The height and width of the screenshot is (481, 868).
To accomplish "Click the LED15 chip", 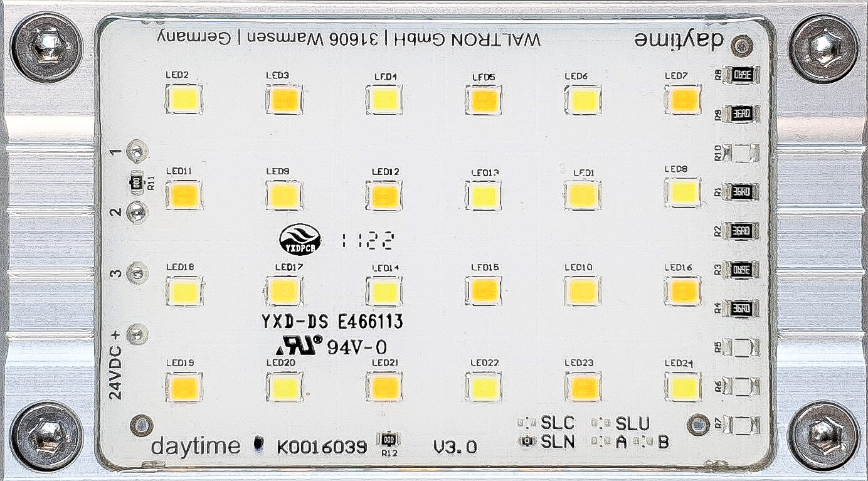I will (x=484, y=290).
